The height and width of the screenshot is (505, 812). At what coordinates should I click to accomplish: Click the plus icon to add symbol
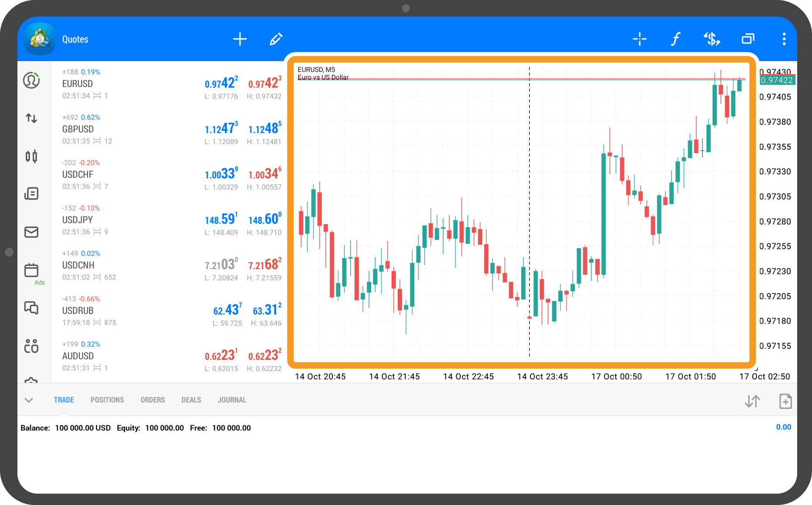tap(240, 39)
